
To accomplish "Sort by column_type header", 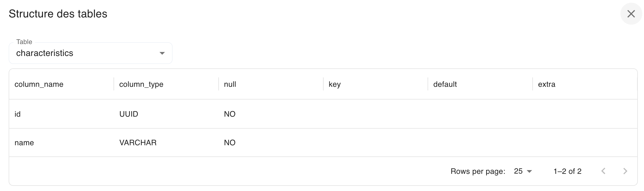I will coord(141,84).
